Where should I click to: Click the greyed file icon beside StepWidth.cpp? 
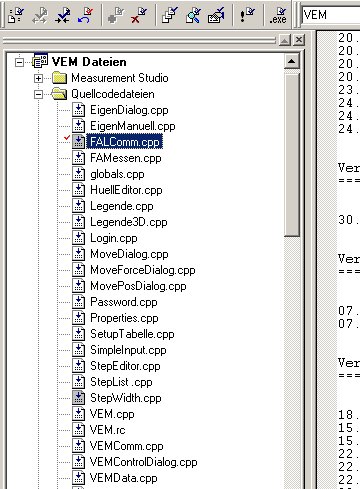click(x=79, y=398)
